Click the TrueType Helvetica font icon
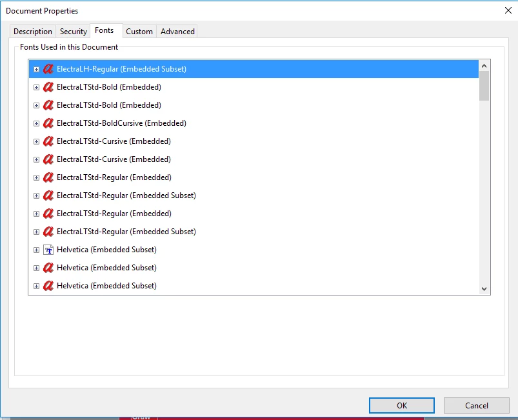 point(48,250)
